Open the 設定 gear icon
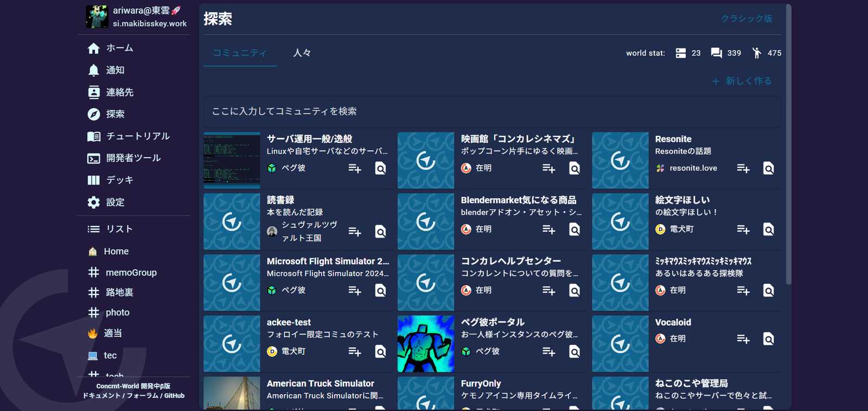Viewport: 868px width, 411px height. click(94, 203)
